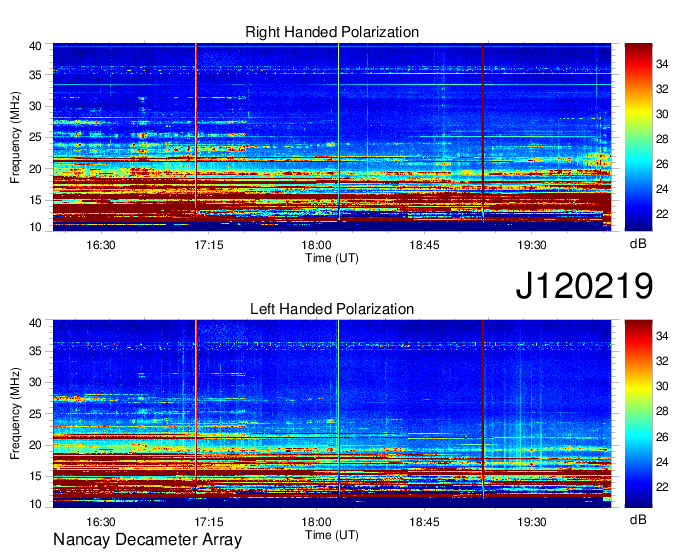Click the 30 MHz tick on the top plot
This screenshot has width=680, height=552.
[35, 106]
